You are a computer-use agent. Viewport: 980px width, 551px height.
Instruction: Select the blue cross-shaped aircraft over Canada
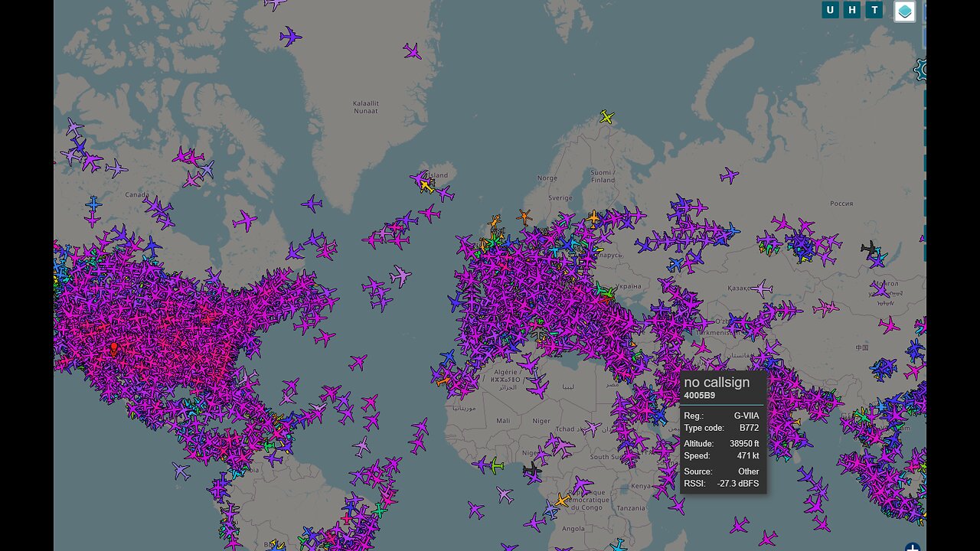(93, 204)
